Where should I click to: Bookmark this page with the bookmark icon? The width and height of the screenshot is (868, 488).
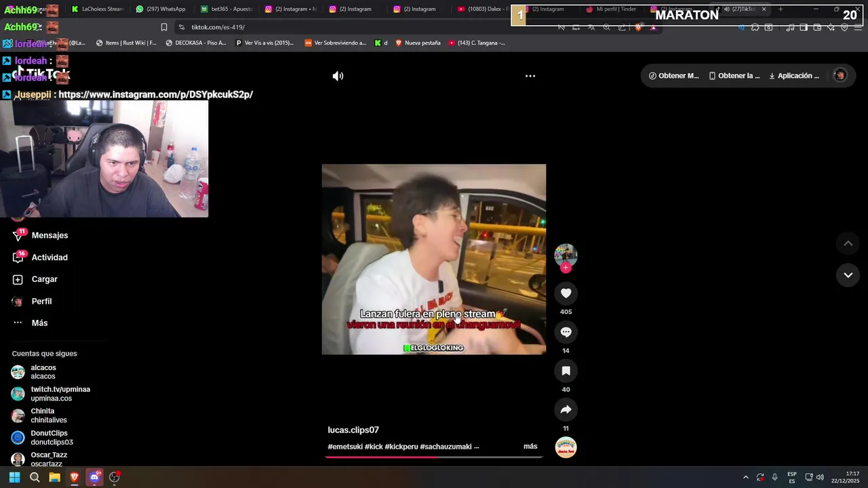click(x=164, y=27)
